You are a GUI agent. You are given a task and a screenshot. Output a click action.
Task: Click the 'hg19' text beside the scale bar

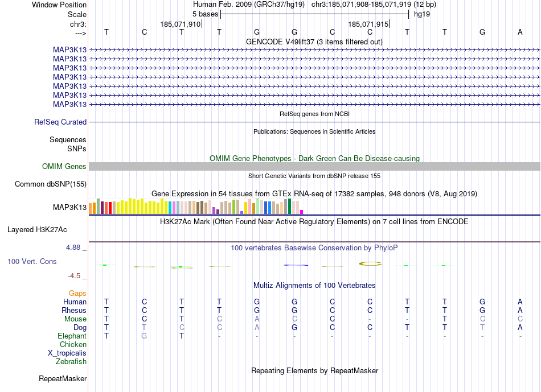(x=422, y=14)
